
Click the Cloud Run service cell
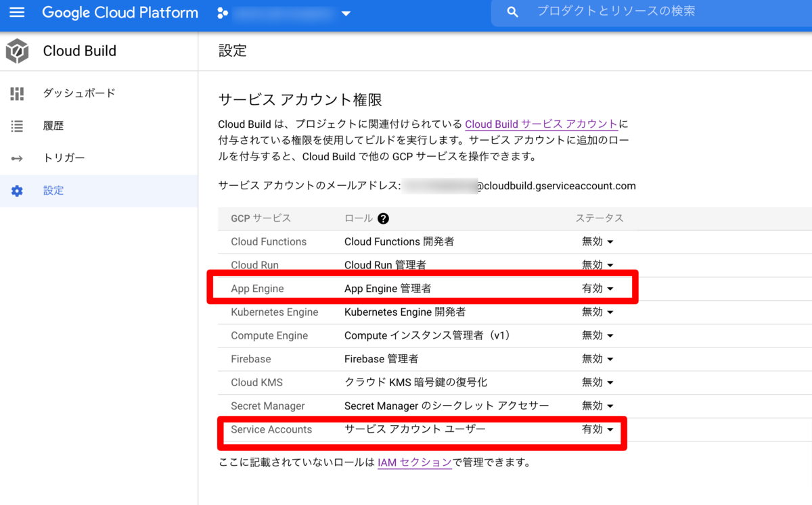click(254, 265)
